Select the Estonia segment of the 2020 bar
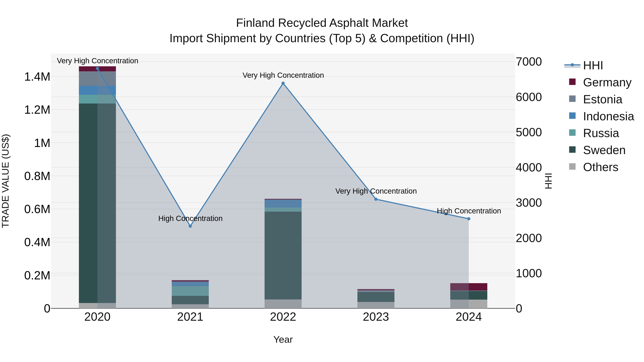The image size is (644, 362). 97,79
